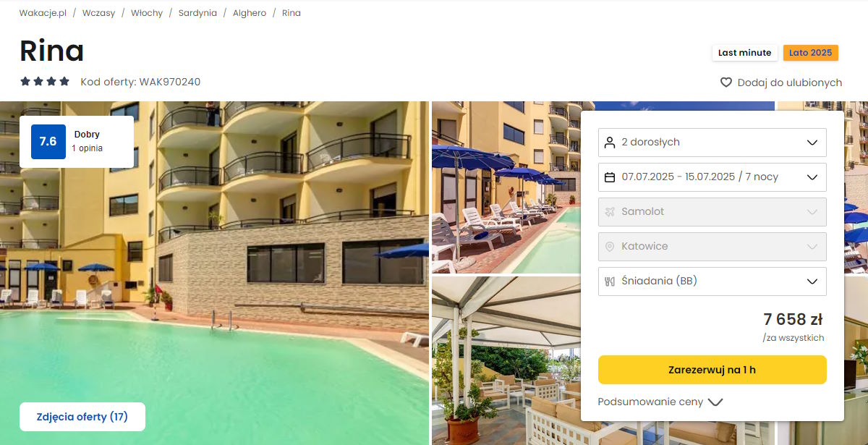Screen dimensions: 868x445
Task: Open the 07.07.2025 - 15.07.2025 date dropdown
Action: pos(712,177)
